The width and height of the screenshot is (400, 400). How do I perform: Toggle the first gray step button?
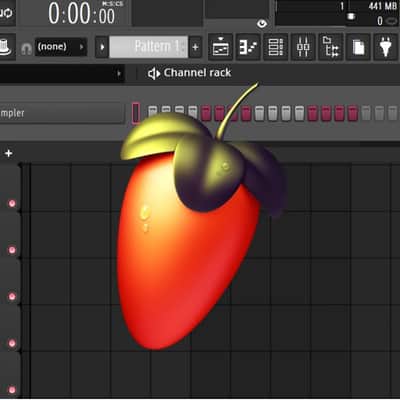coord(153,112)
